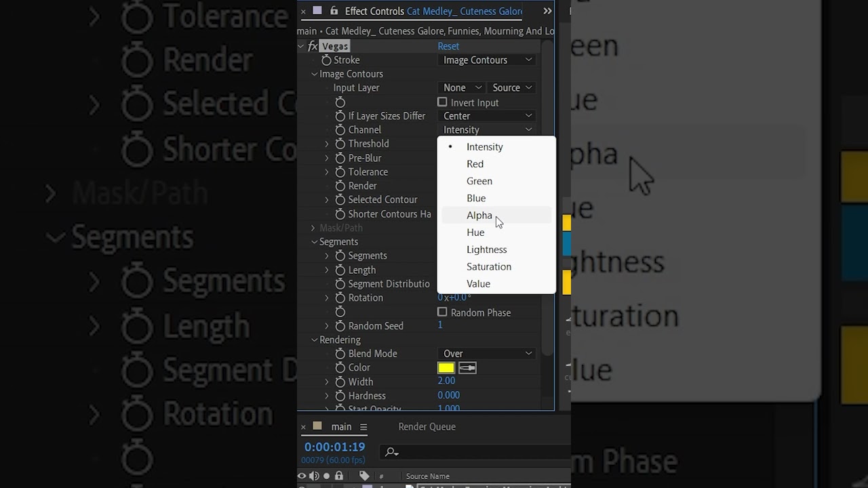The width and height of the screenshot is (868, 488).
Task: Click the stopwatch beside Invert Input
Action: click(x=340, y=102)
